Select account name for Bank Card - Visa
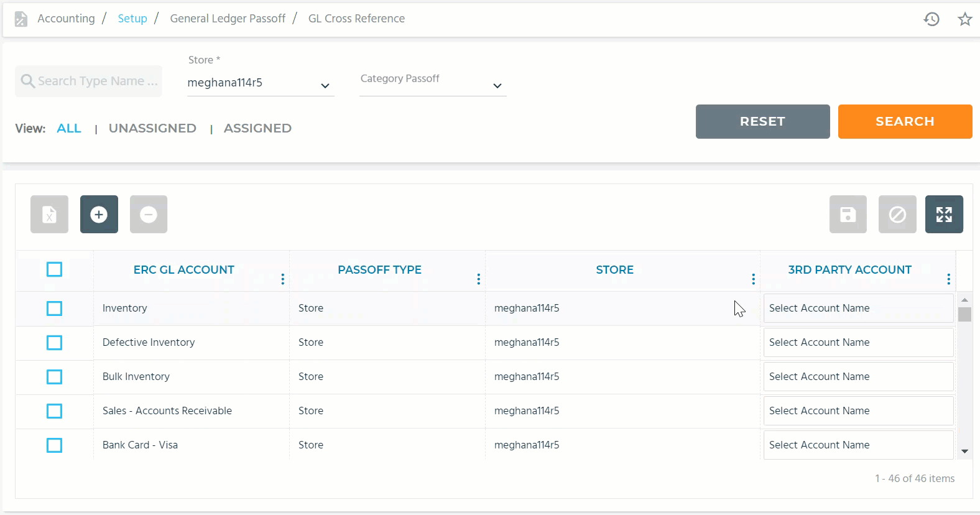 click(x=858, y=445)
